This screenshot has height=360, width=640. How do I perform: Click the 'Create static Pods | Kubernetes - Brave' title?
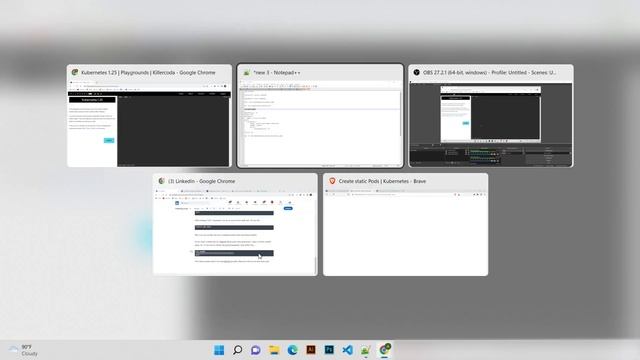tap(382, 181)
